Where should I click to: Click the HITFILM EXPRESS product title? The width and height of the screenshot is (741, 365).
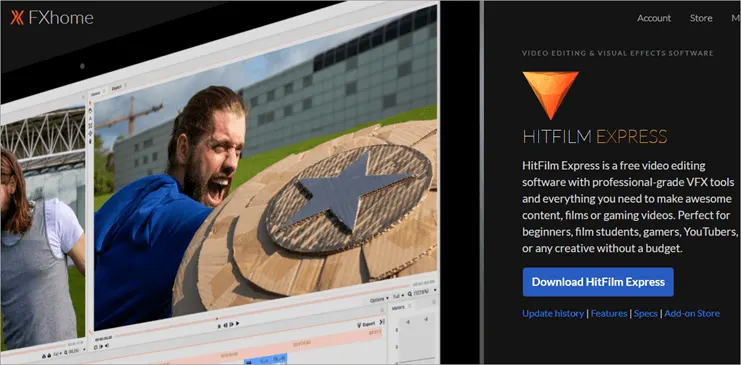click(595, 136)
